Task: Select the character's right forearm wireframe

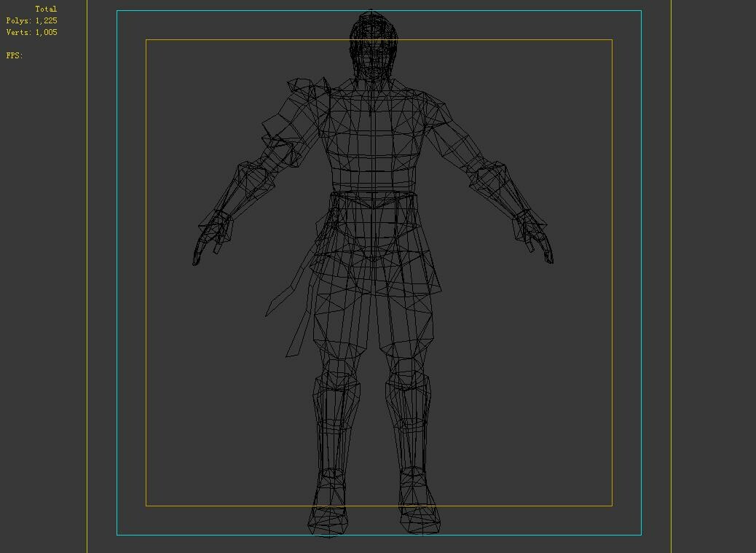Action: 240,189
